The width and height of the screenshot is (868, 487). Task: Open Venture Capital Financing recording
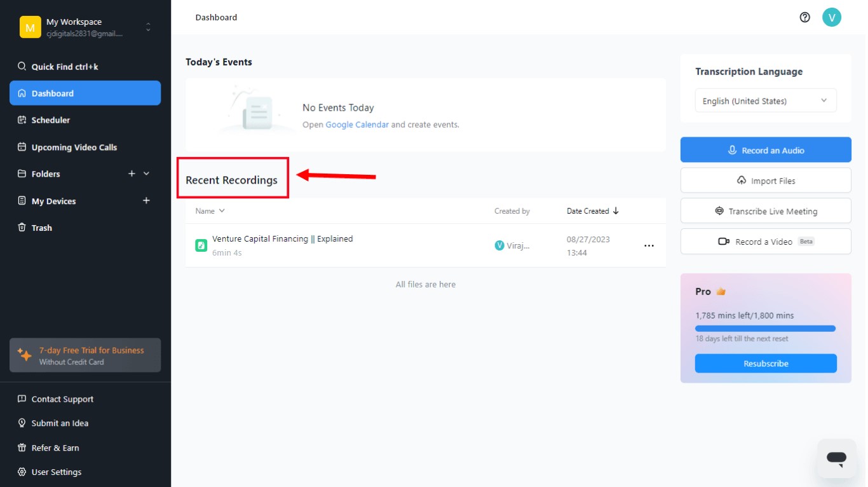pos(282,239)
